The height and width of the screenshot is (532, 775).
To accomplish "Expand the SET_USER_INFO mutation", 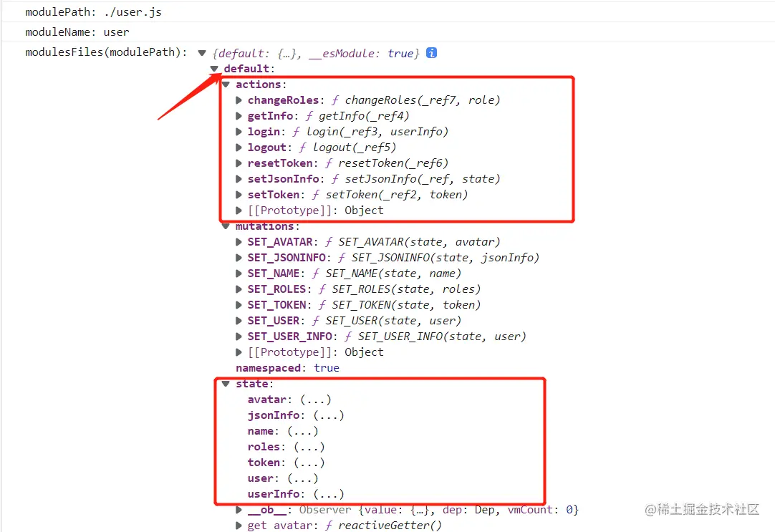I will pos(239,337).
